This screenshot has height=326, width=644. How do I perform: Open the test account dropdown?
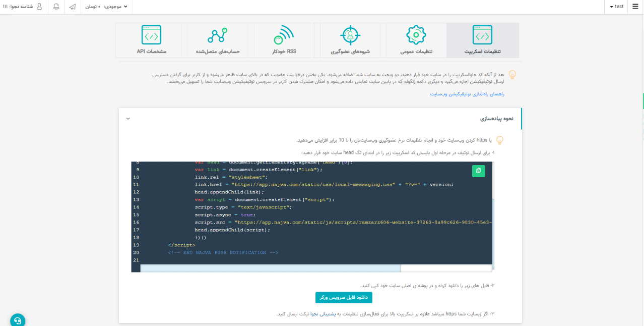tap(616, 7)
